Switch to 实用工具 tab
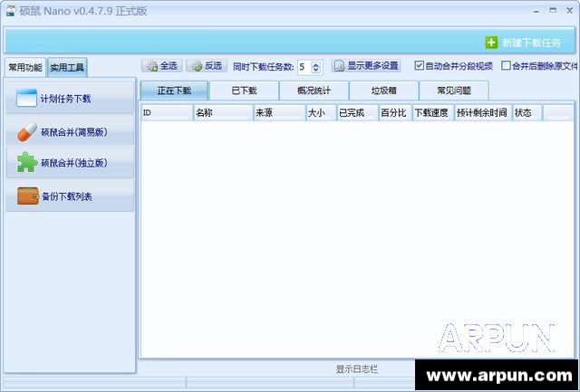This screenshot has width=580, height=392. pyautogui.click(x=67, y=68)
